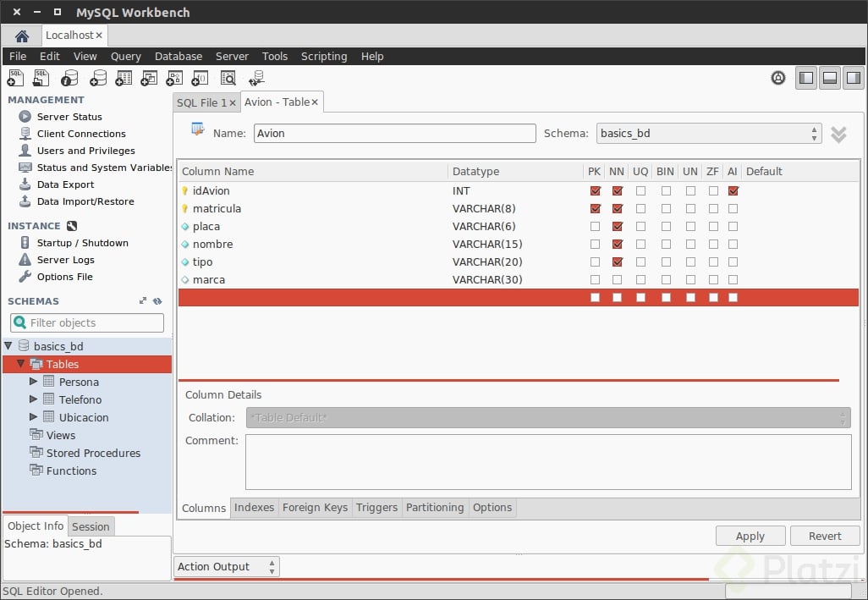
Task: Create a new table toolbar icon
Action: pyautogui.click(x=124, y=78)
